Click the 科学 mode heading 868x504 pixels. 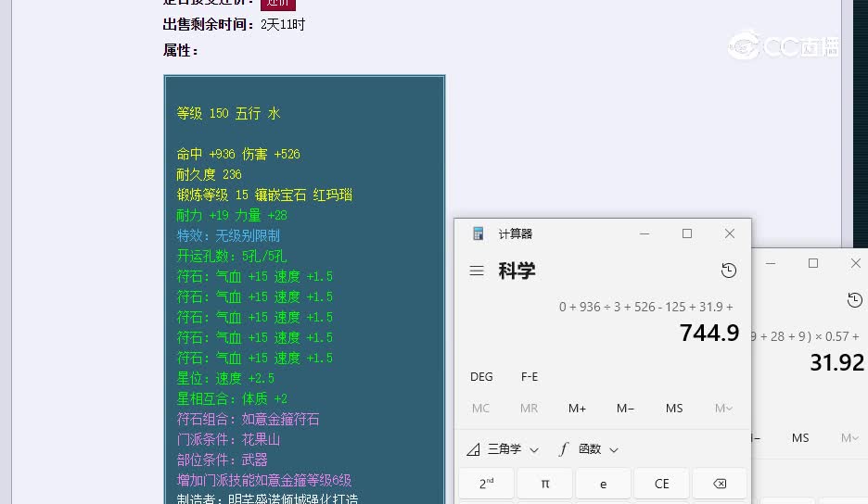click(x=517, y=271)
